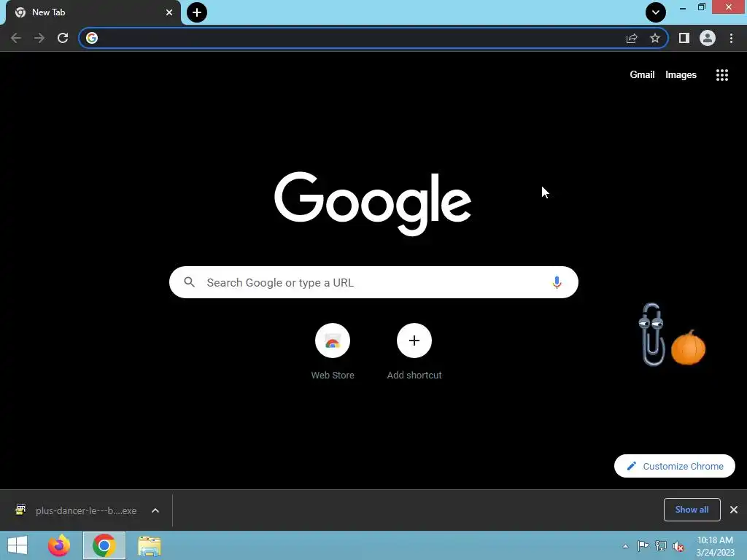Image resolution: width=747 pixels, height=560 pixels.
Task: Click the forward navigation arrow
Action: pyautogui.click(x=39, y=38)
